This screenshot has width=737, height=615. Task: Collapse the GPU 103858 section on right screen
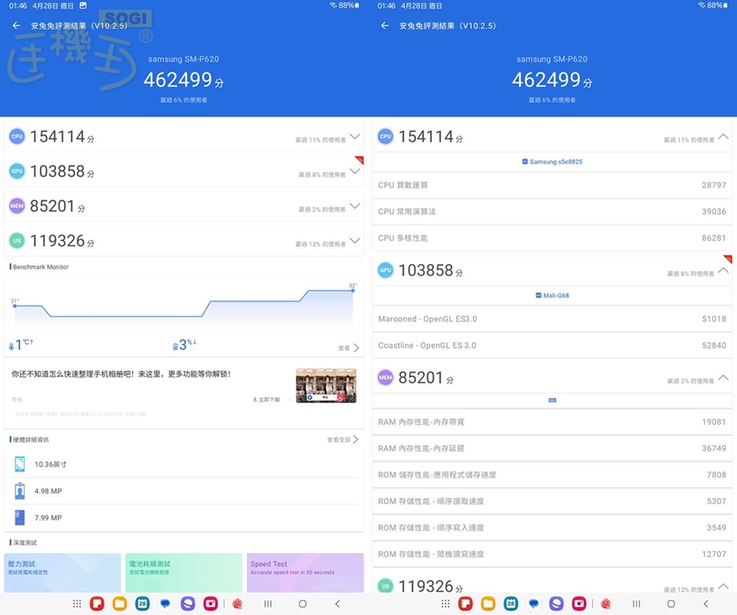pyautogui.click(x=724, y=270)
